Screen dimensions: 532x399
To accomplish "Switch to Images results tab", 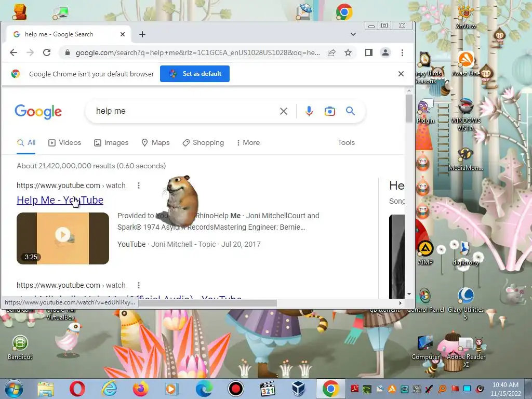I will tap(111, 143).
